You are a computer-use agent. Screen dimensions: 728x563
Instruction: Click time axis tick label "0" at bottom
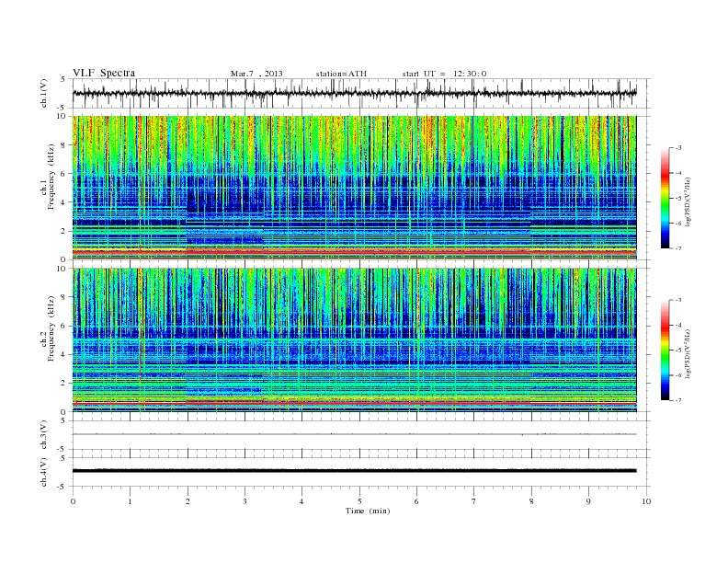pos(73,501)
